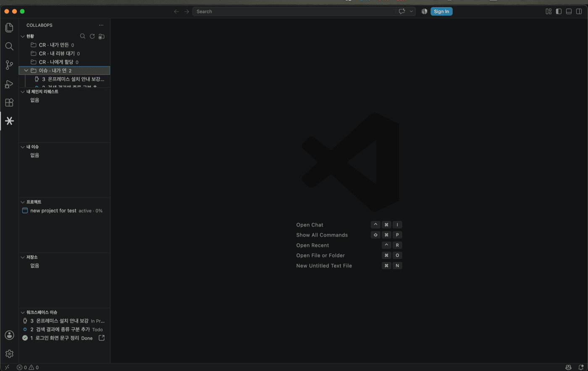The height and width of the screenshot is (371, 588).
Task: Open notifications bell in status bar
Action: click(581, 367)
